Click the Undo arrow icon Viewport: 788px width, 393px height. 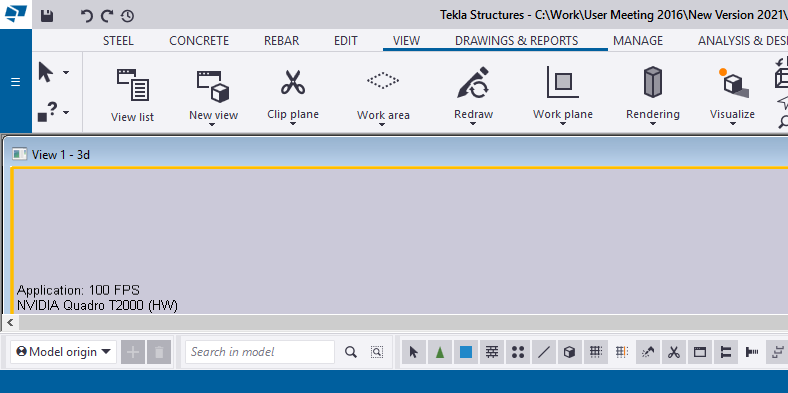coord(87,16)
